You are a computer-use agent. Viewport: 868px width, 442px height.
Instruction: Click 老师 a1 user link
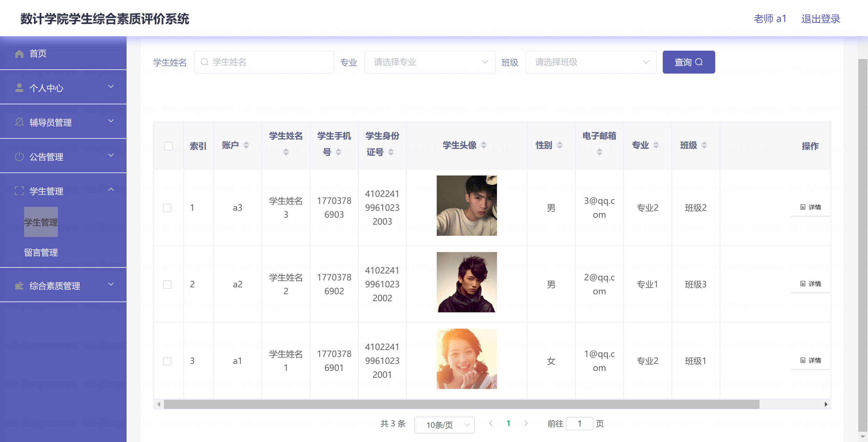(770, 19)
